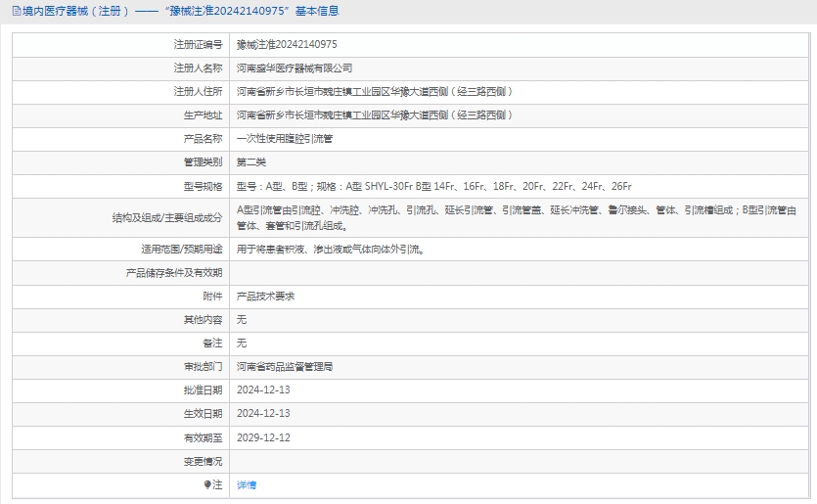Screen dimensions: 817x504
Task: Click registrant name 河南盛华医疗器械有限公司
Action: tap(295, 69)
